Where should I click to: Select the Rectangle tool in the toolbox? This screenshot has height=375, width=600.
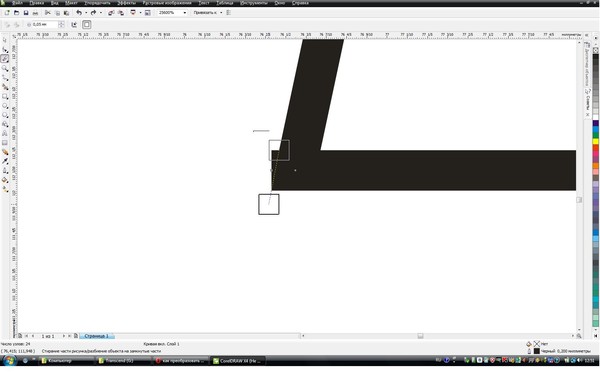(5, 96)
